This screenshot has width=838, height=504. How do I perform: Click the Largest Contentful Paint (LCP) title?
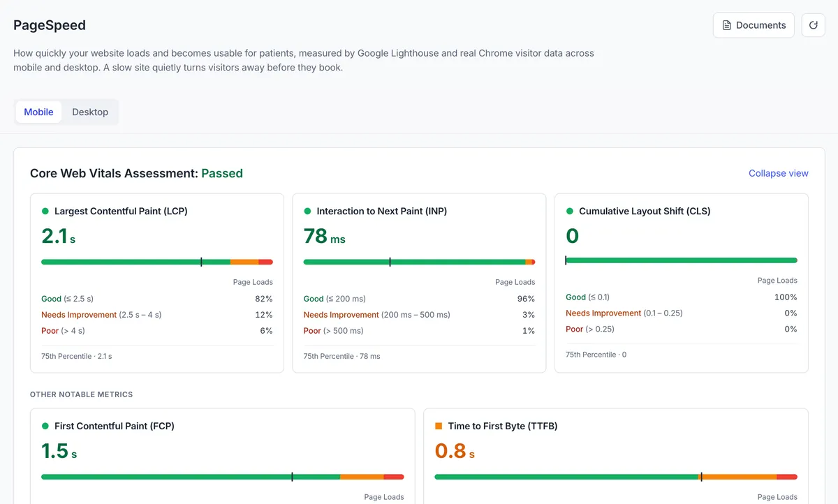click(x=121, y=211)
